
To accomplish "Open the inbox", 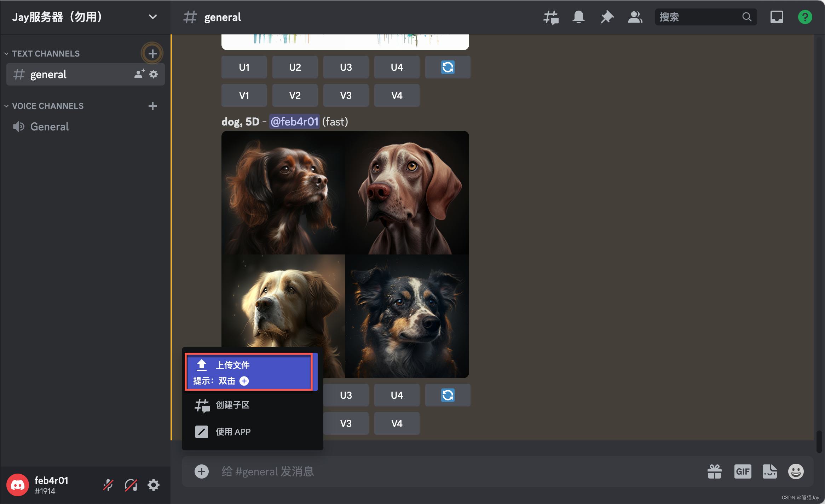I will pos(777,17).
